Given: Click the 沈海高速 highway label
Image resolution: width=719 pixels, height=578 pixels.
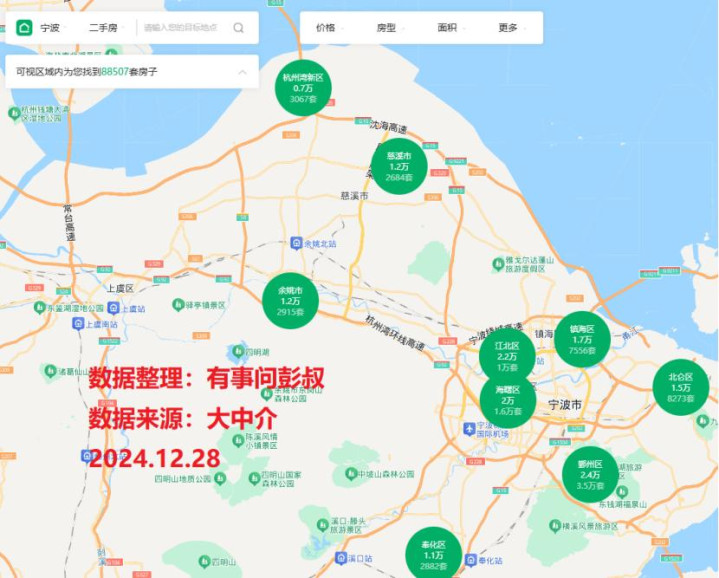Looking at the screenshot, I should (x=388, y=127).
